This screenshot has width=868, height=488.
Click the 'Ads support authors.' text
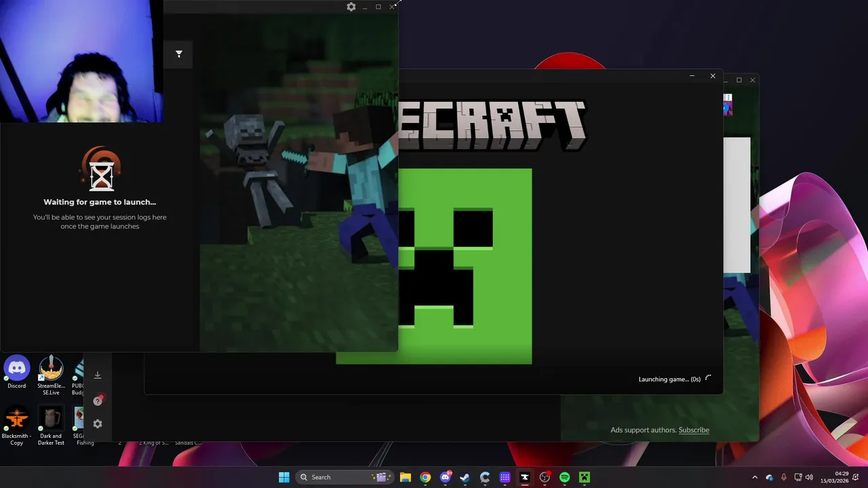click(x=643, y=430)
